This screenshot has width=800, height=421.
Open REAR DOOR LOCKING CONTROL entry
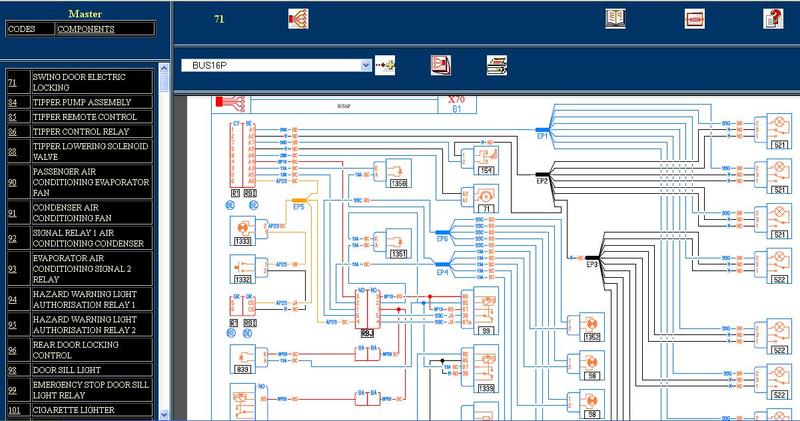click(x=91, y=350)
